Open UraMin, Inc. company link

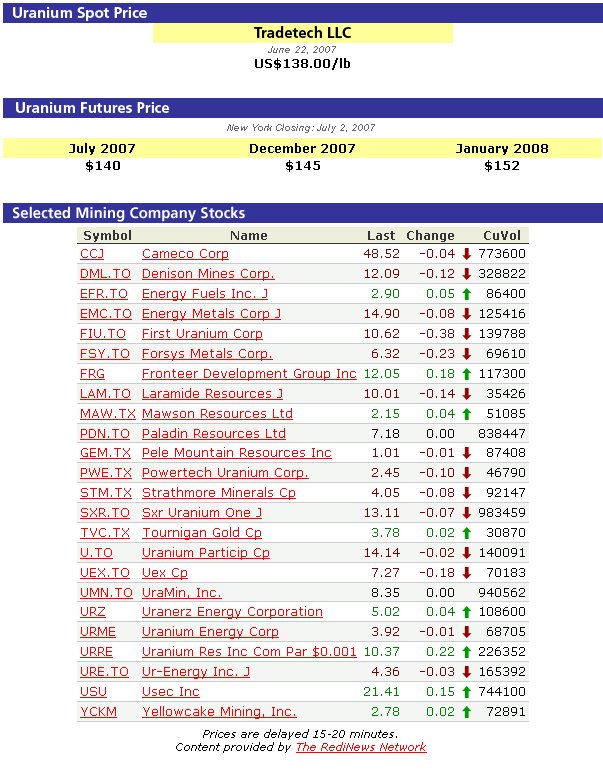pos(182,592)
